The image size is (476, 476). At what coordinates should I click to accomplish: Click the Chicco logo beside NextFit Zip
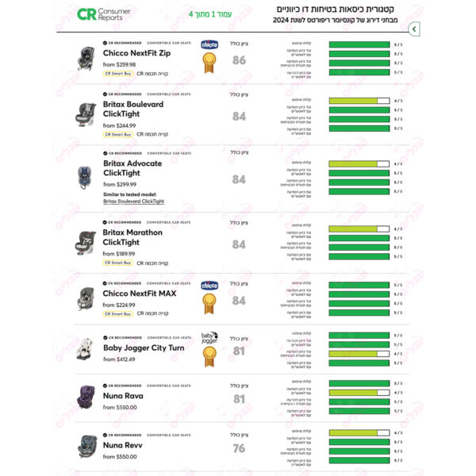(x=209, y=44)
